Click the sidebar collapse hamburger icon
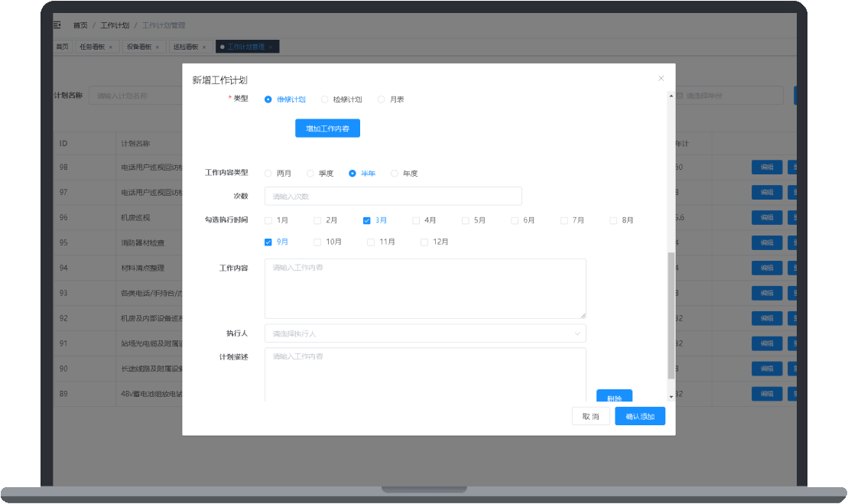848x504 pixels. click(x=57, y=25)
